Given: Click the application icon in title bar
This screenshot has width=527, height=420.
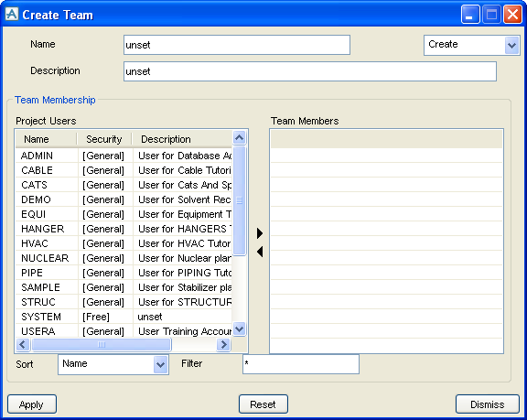Looking at the screenshot, I should 12,14.
